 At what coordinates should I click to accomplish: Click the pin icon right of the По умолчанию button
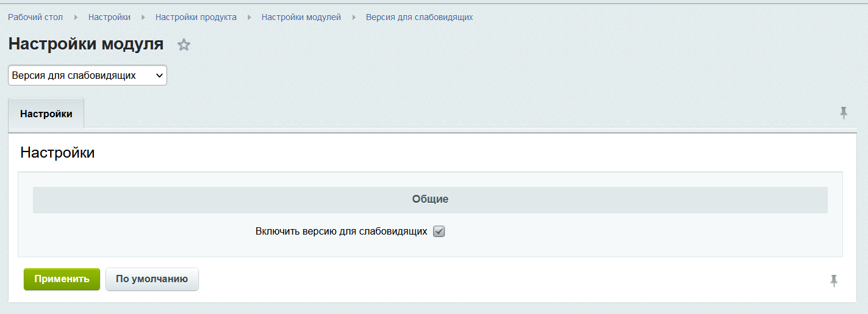click(x=834, y=280)
